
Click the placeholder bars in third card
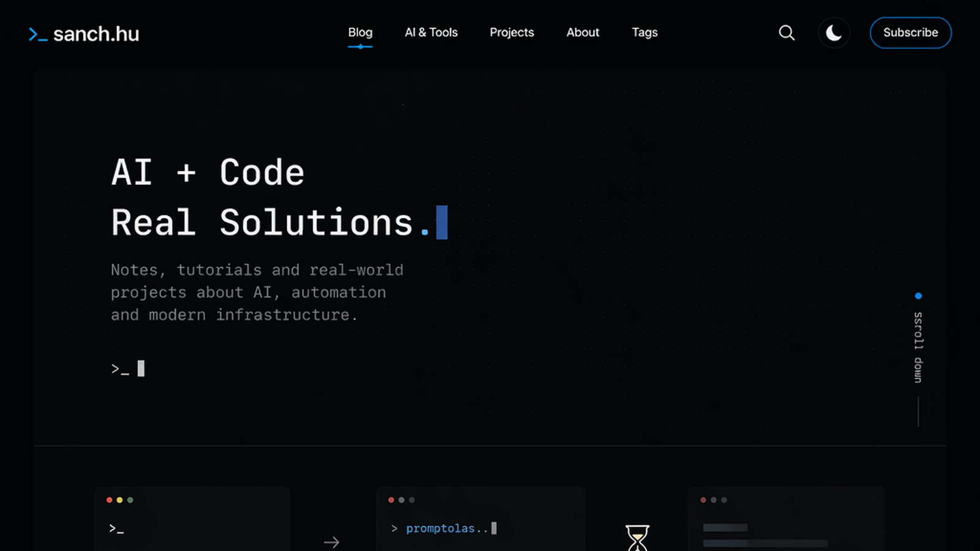764,535
